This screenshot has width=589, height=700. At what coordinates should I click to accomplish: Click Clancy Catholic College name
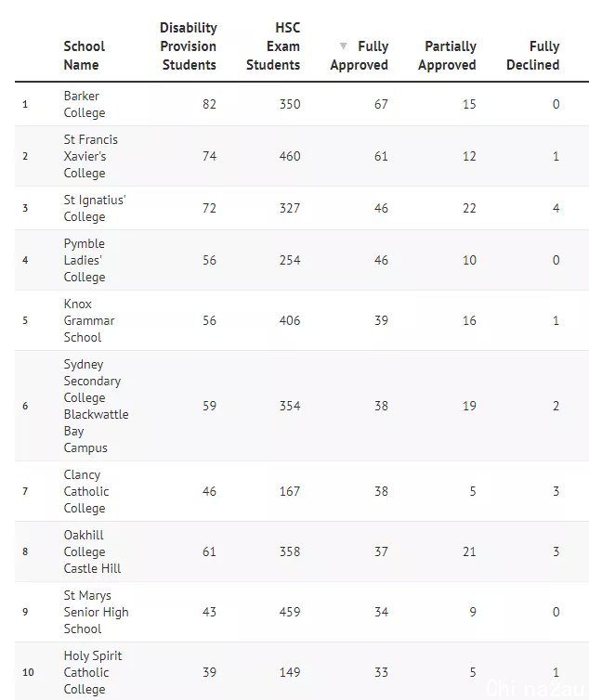(86, 491)
